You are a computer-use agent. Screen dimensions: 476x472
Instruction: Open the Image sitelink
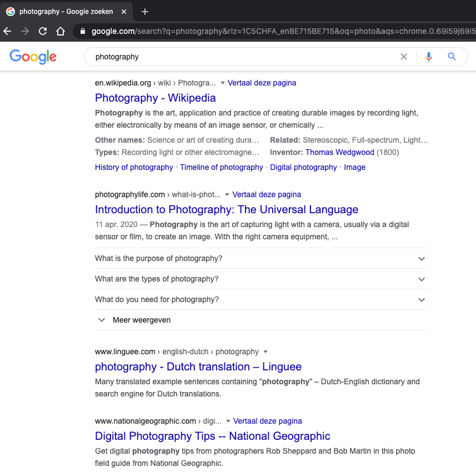pos(354,168)
